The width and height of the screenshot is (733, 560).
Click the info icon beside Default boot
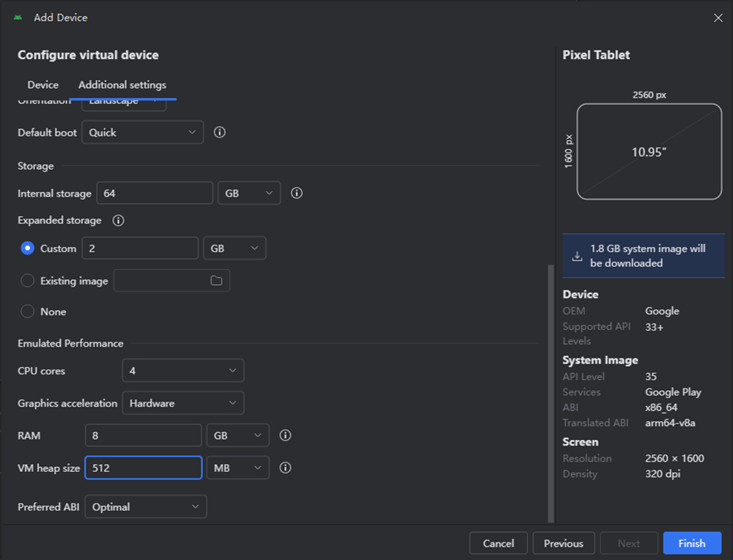[219, 133]
